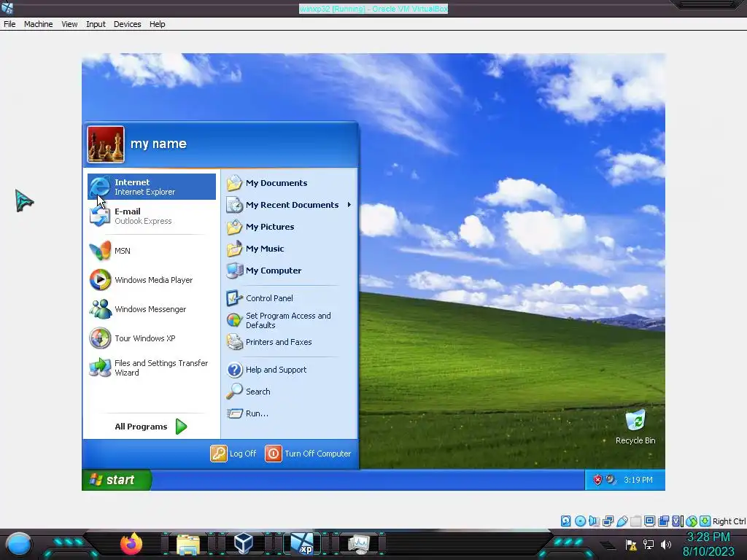The width and height of the screenshot is (747, 560).
Task: Click the Right Ctrl host key label
Action: [x=729, y=521]
